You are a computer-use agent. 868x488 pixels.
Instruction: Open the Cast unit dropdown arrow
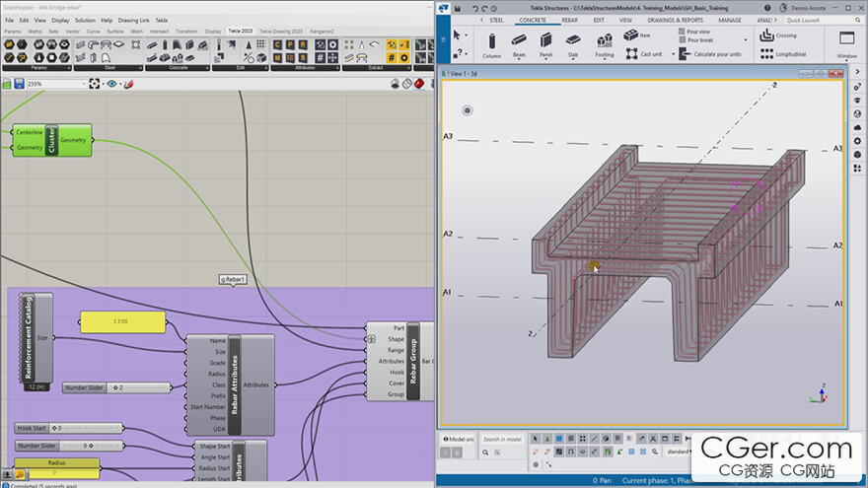click(673, 54)
